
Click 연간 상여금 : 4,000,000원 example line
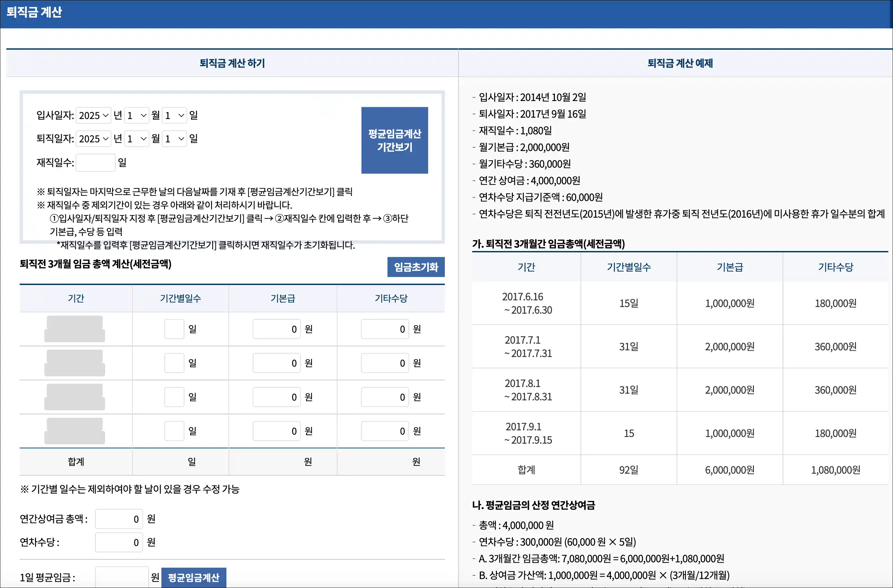(x=529, y=180)
